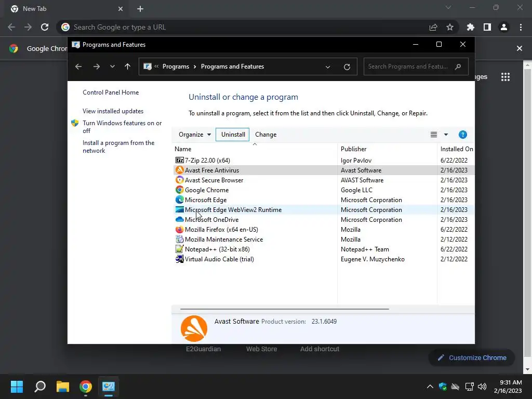The height and width of the screenshot is (399, 532).
Task: Click the Virtual Audio Cable icon
Action: [179, 259]
